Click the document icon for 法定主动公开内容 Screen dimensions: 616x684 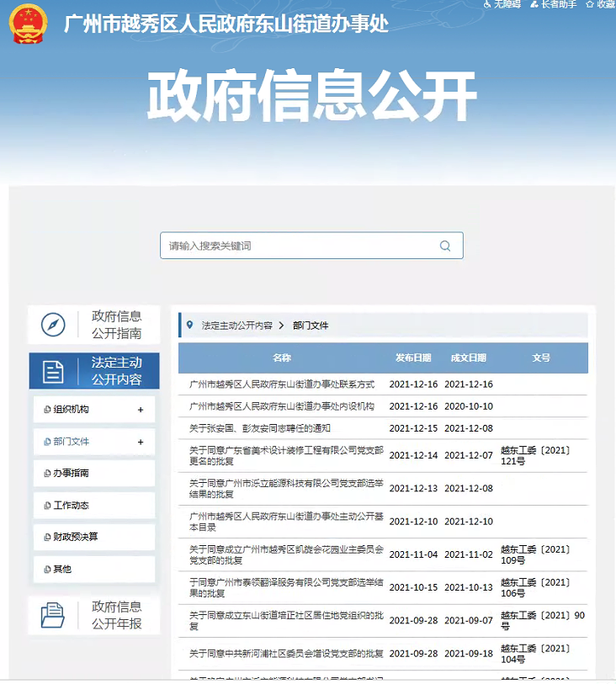pos(53,371)
